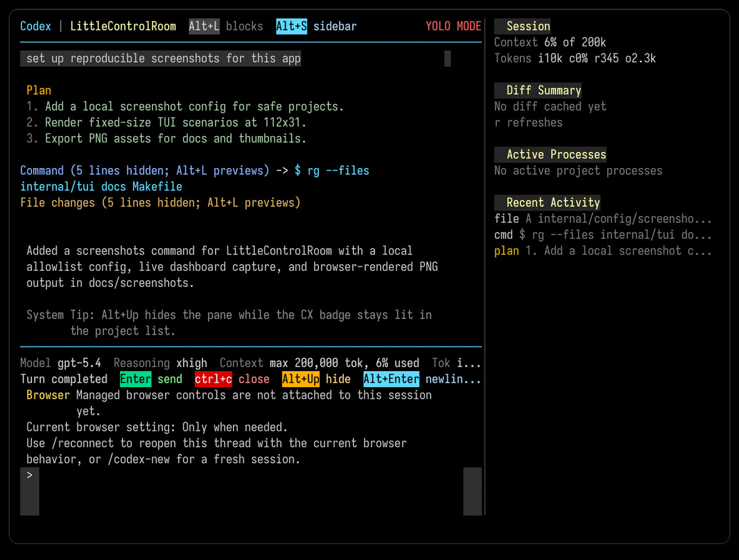The width and height of the screenshot is (739, 560).
Task: Open the file internal/config/screensho... activity row
Action: pos(603,218)
